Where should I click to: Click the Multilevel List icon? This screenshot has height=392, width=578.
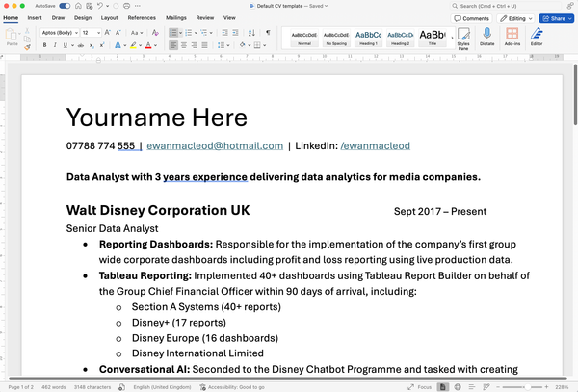point(203,33)
